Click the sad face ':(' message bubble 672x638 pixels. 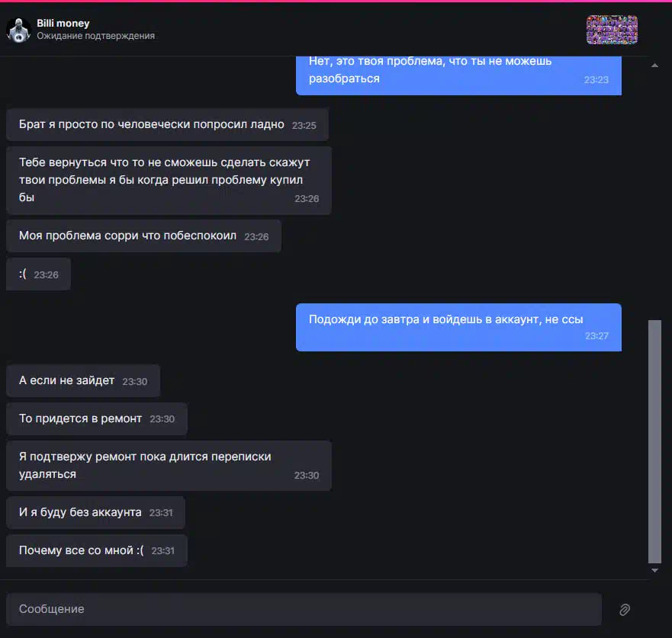pyautogui.click(x=39, y=274)
